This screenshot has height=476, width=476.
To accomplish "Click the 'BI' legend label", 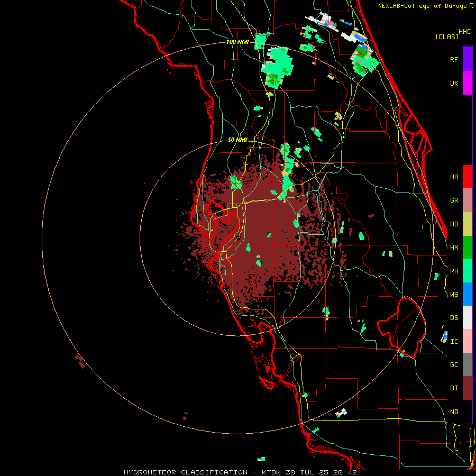I will (x=454, y=388).
